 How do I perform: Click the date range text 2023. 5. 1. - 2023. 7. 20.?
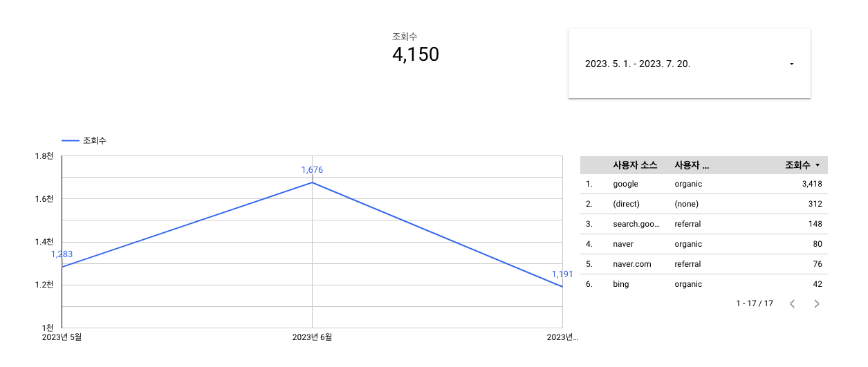pyautogui.click(x=638, y=64)
